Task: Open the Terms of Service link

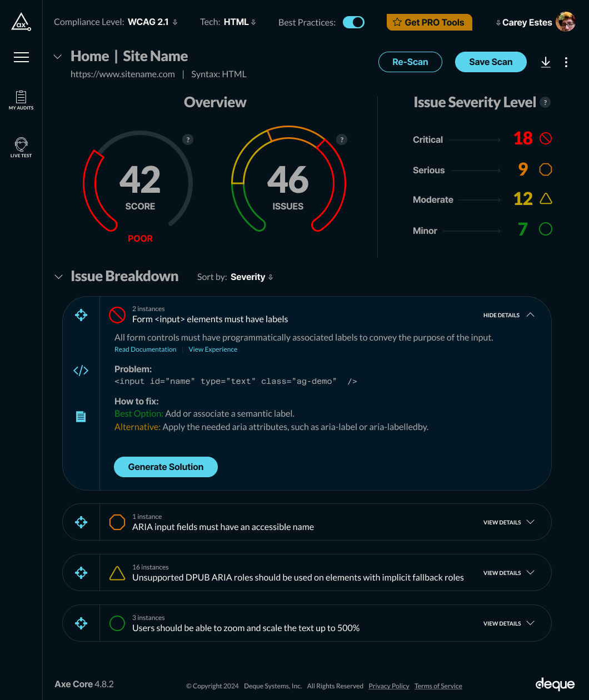Action: coord(438,686)
